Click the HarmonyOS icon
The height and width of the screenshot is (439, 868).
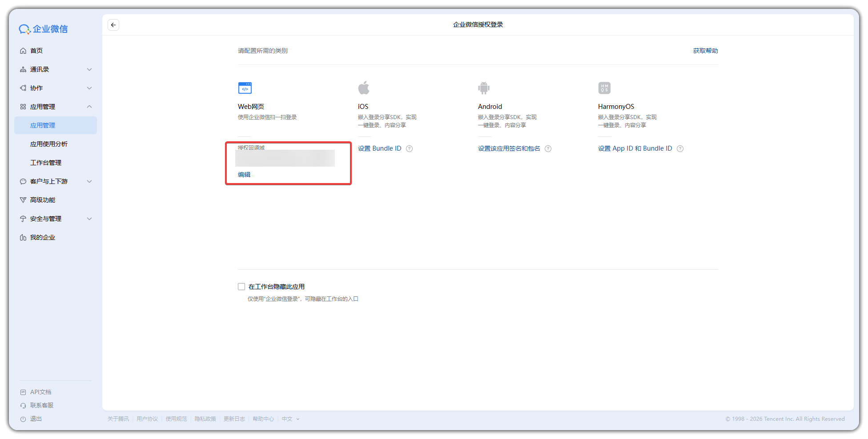click(604, 88)
